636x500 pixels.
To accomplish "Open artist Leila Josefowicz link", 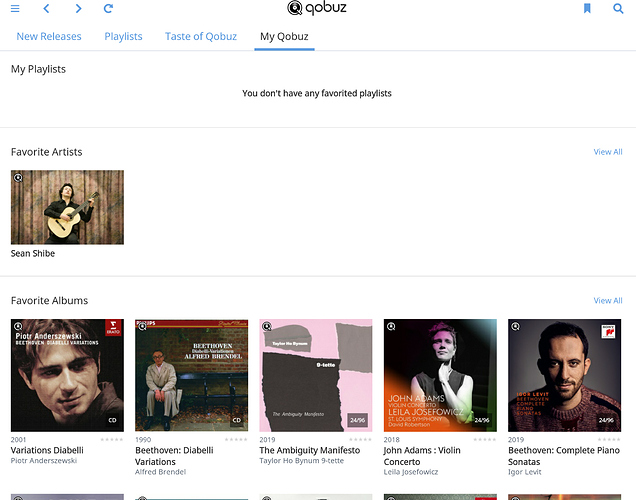I will point(410,472).
